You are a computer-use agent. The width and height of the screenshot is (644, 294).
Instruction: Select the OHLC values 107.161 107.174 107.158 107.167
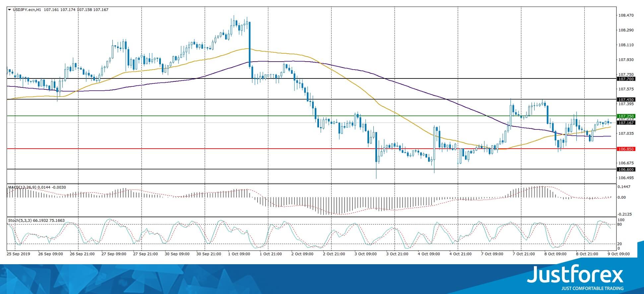click(x=76, y=10)
